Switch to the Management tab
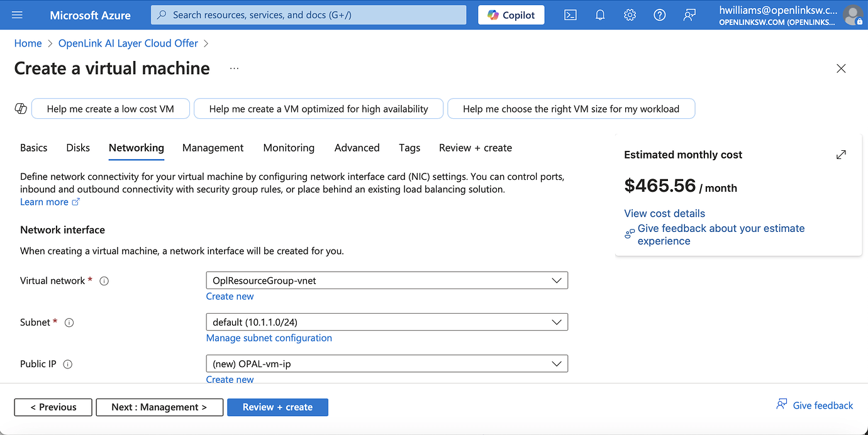868x435 pixels. coord(213,148)
